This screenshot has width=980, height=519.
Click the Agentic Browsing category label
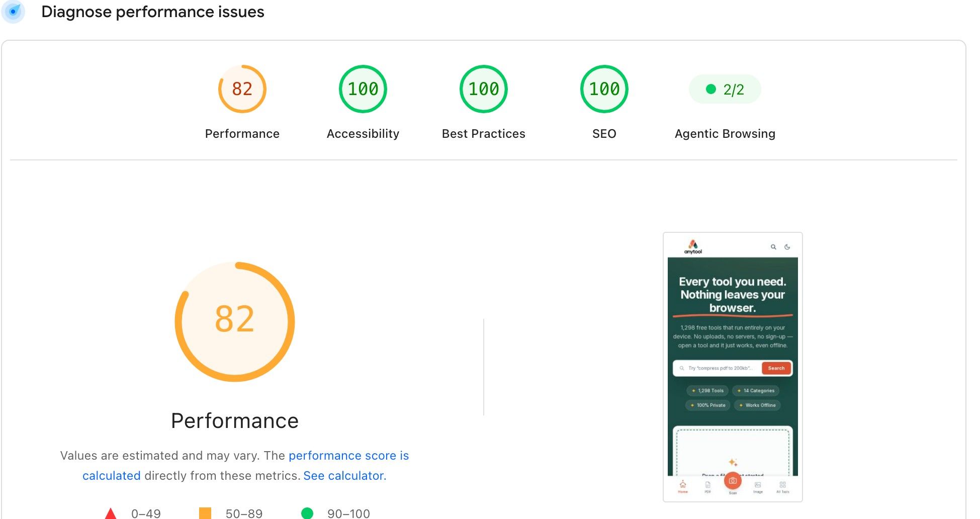725,134
